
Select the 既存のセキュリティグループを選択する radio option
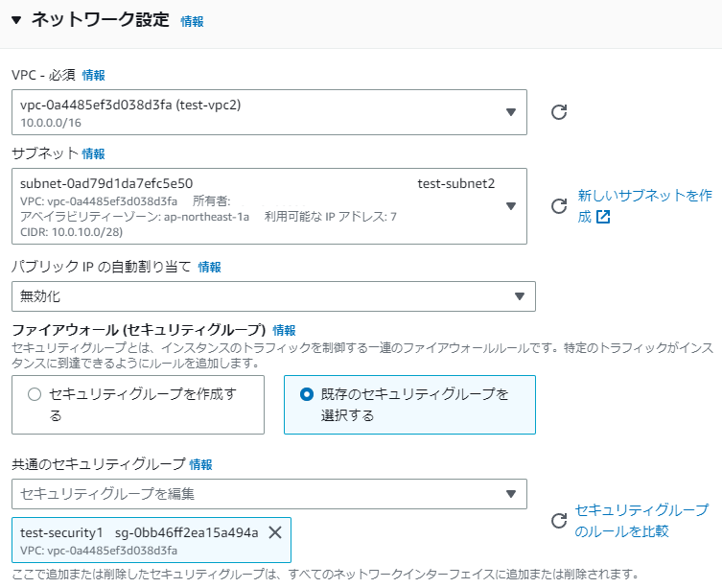(307, 394)
